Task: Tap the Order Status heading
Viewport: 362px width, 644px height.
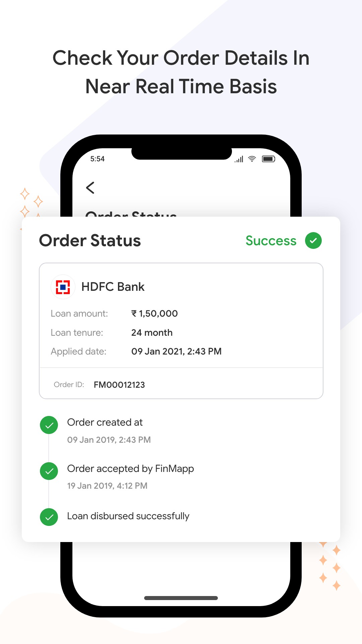Action: click(x=90, y=241)
